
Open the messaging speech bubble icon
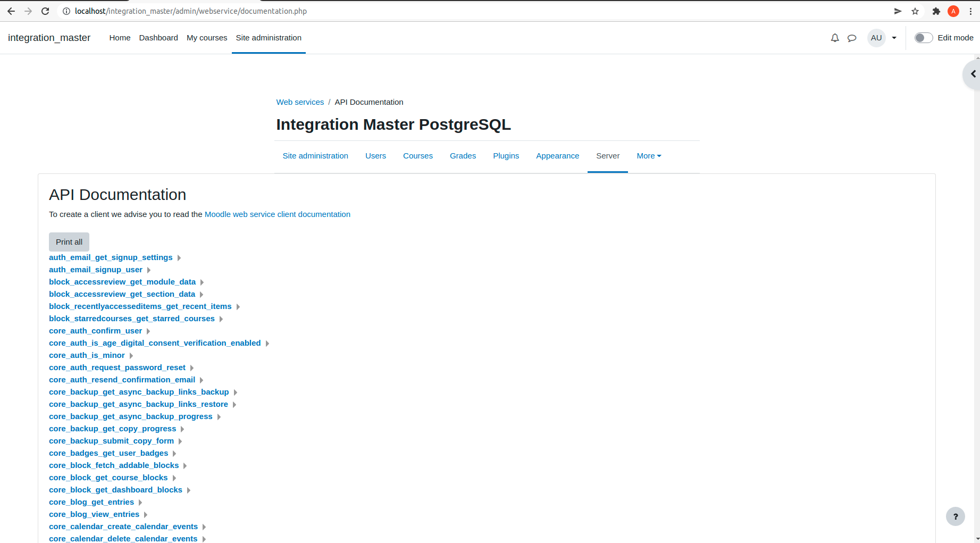852,38
